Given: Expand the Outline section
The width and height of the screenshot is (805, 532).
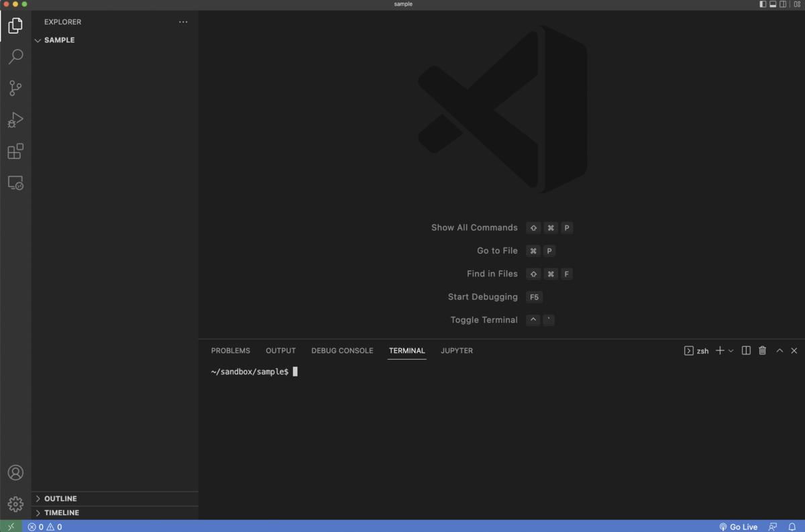Looking at the screenshot, I should pyautogui.click(x=115, y=498).
